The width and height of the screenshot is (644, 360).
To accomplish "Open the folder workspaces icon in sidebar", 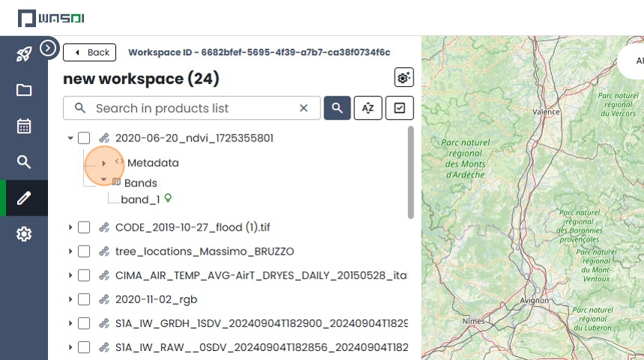I will (24, 90).
